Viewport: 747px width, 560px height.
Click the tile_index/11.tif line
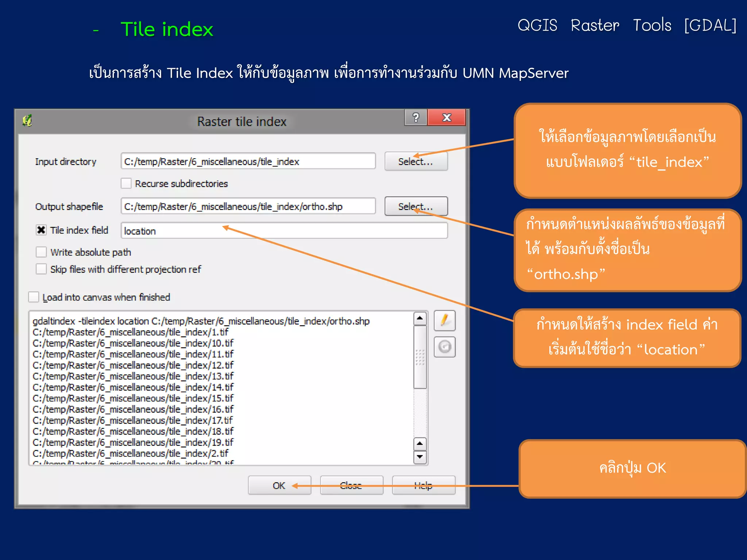tap(133, 354)
